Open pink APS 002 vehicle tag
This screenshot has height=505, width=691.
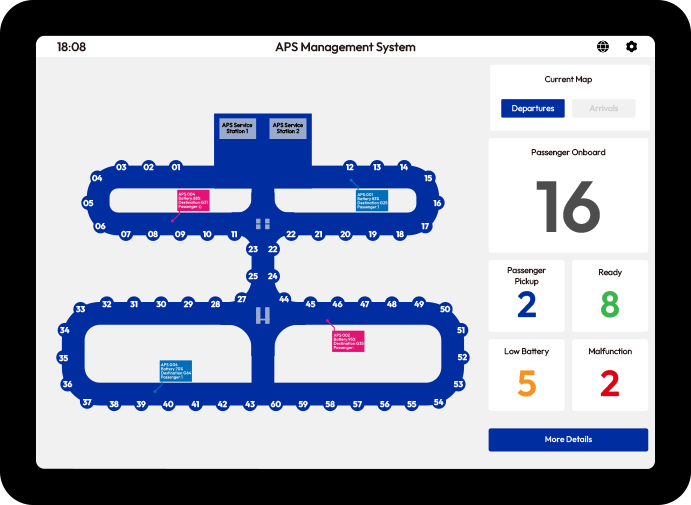point(348,341)
